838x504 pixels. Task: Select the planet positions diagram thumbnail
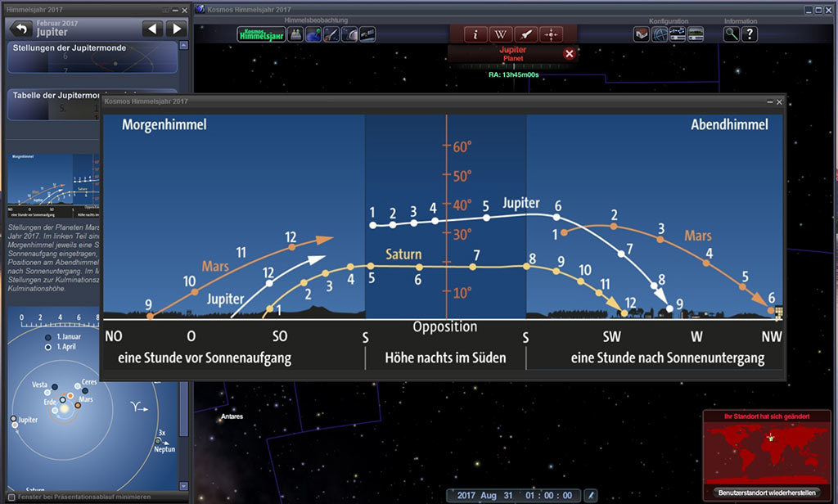tap(53, 186)
